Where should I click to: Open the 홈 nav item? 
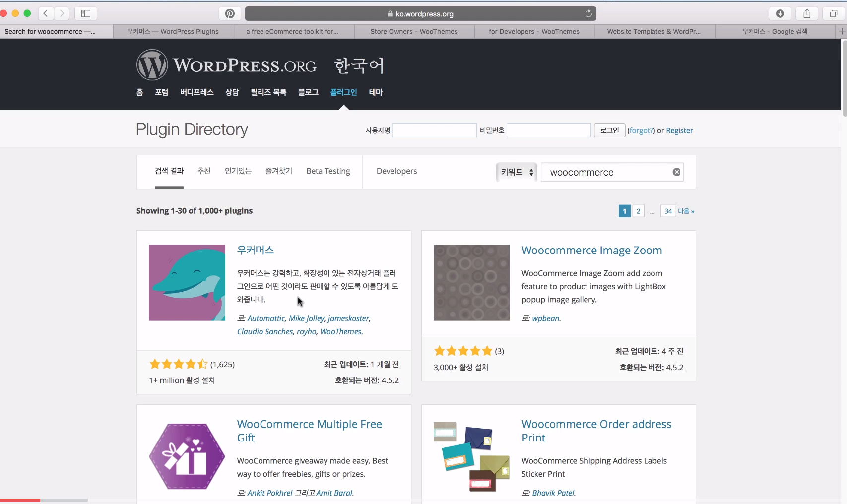[140, 92]
